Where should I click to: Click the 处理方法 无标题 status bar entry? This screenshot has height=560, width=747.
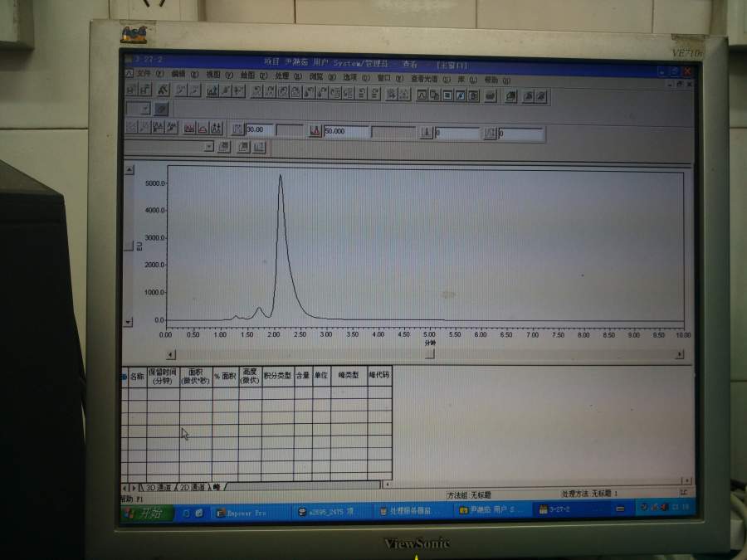coord(589,494)
